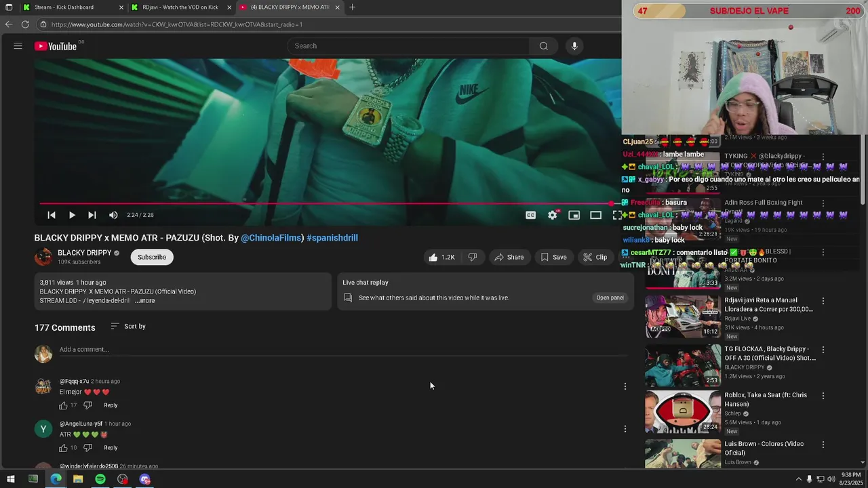Open the @ChinolaFilms link in title

[x=271, y=238]
